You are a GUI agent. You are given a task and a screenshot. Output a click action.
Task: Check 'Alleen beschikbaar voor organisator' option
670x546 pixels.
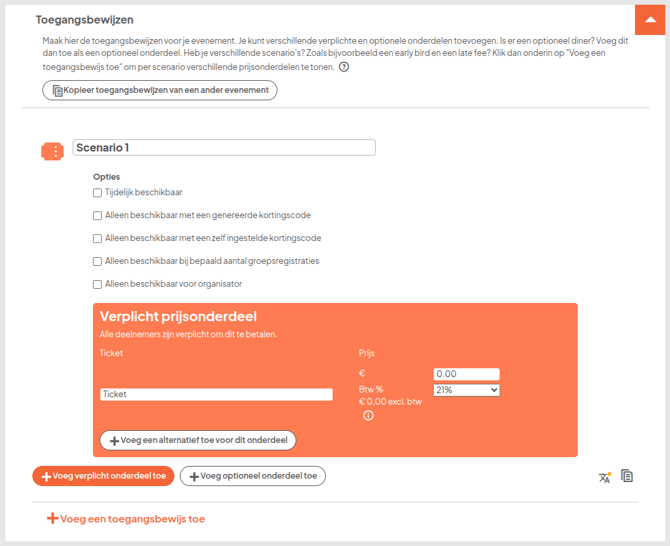point(97,284)
